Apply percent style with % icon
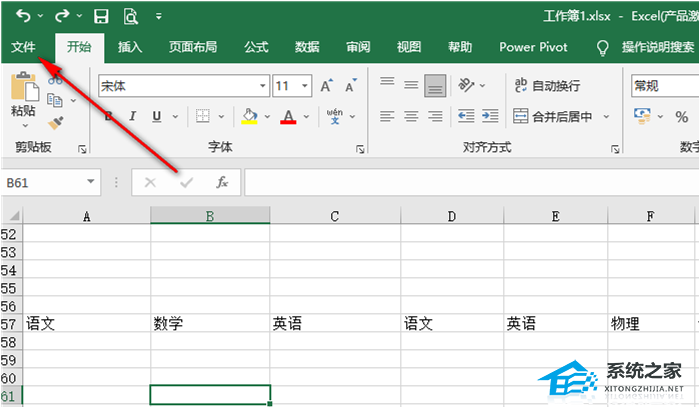Viewport: 699px width, 407px height. [x=682, y=117]
